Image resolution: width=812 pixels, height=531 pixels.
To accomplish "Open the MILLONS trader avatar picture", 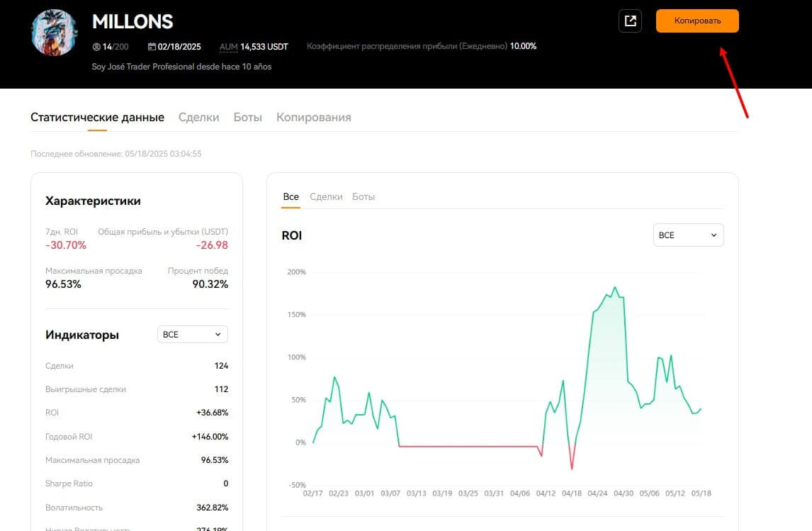I will point(55,33).
